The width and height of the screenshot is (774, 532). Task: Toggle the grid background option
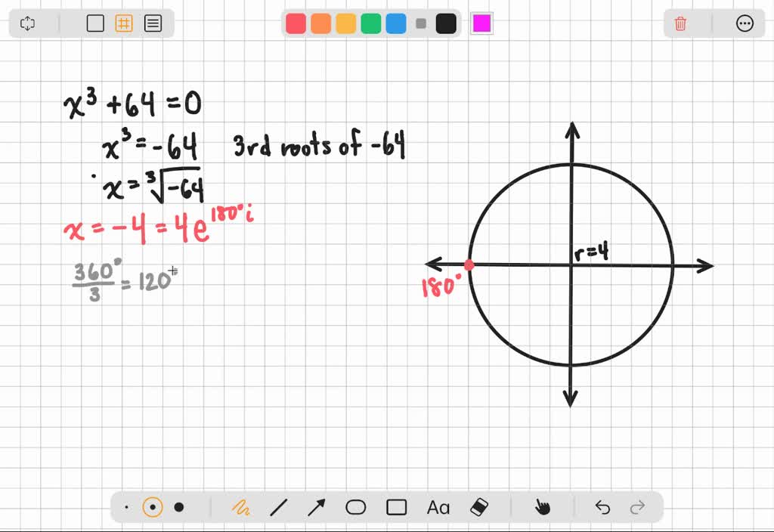pos(124,23)
